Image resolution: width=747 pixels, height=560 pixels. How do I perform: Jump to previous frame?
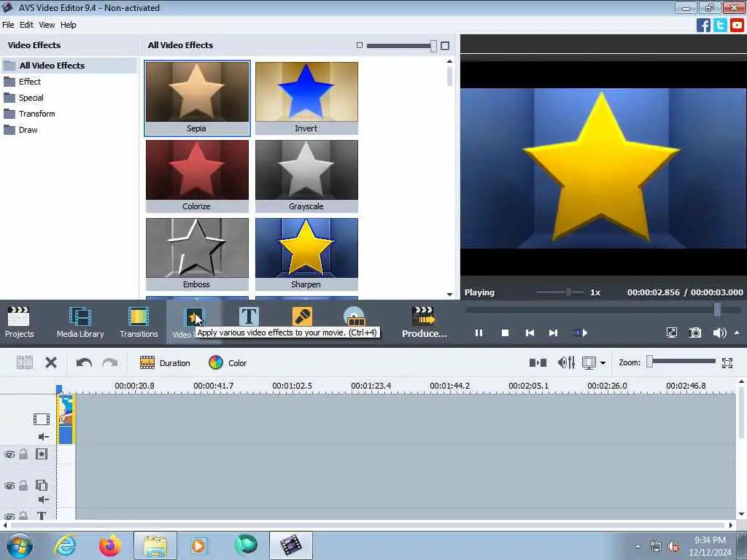[x=530, y=332]
